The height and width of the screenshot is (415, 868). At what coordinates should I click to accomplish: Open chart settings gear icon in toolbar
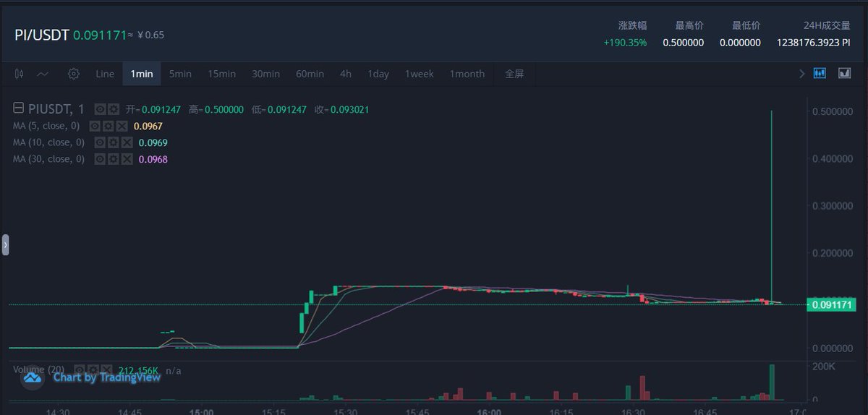pos(73,74)
